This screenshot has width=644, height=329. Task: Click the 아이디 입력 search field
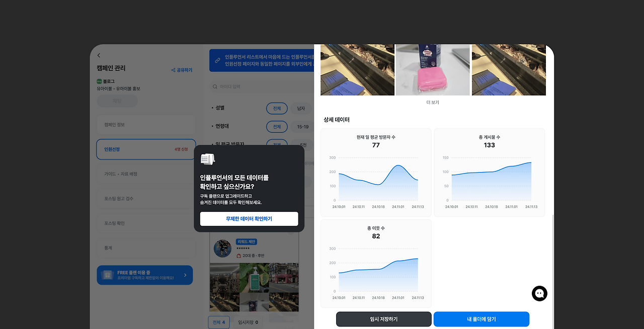(x=262, y=87)
